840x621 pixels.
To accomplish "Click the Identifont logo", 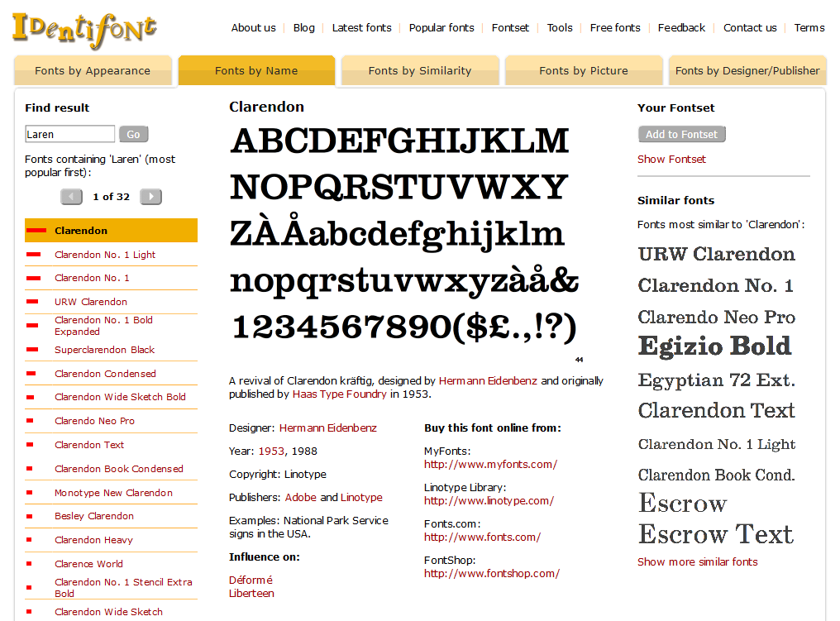I will click(84, 30).
